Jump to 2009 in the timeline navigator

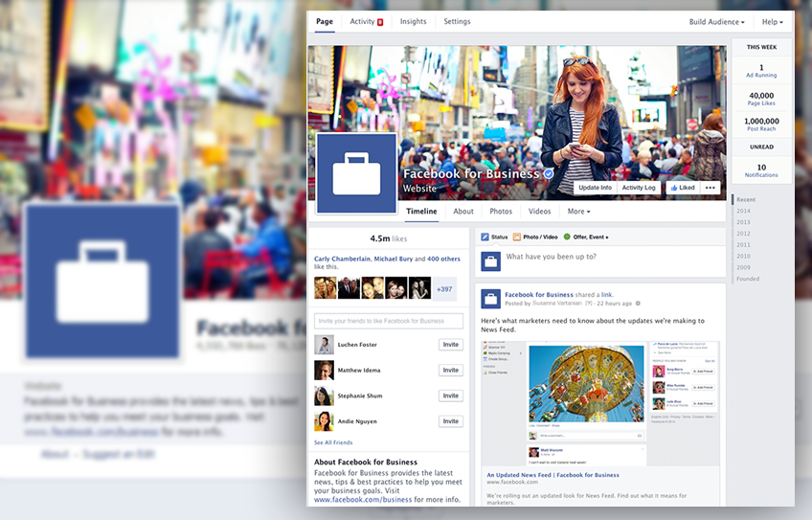point(743,268)
